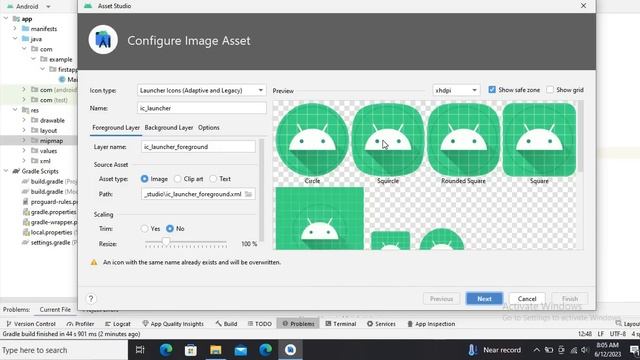
Task: Switch to Options tab
Action: pos(209,128)
